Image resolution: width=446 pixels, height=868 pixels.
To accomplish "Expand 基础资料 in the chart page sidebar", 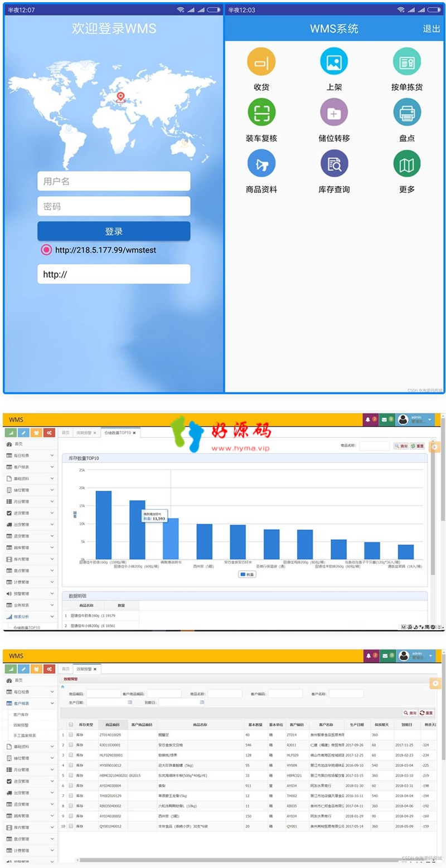I will [x=30, y=479].
